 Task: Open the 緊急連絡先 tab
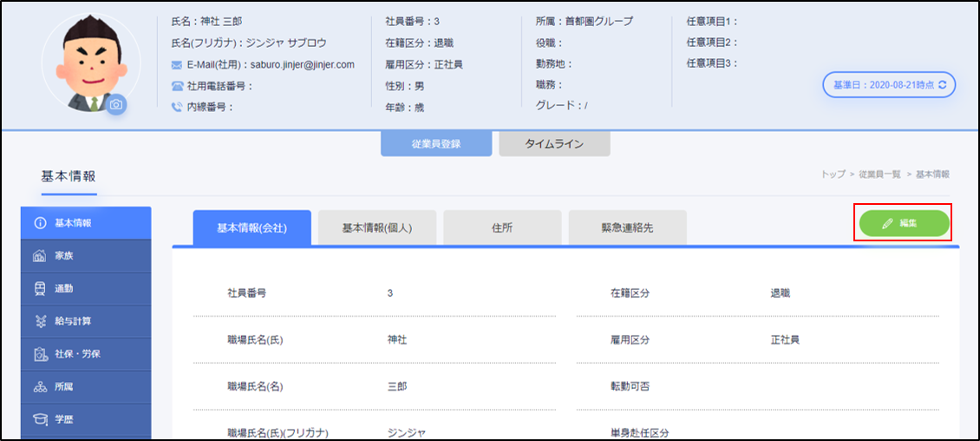tap(627, 228)
